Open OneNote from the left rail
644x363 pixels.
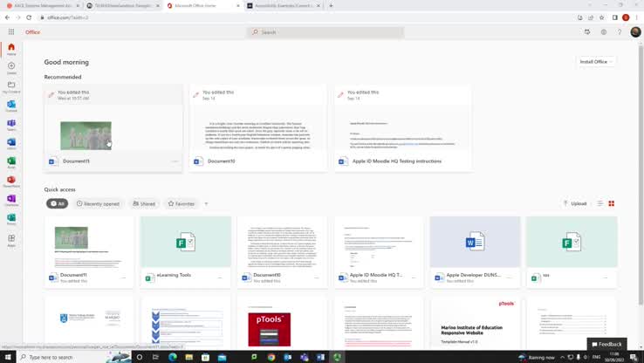click(x=11, y=200)
